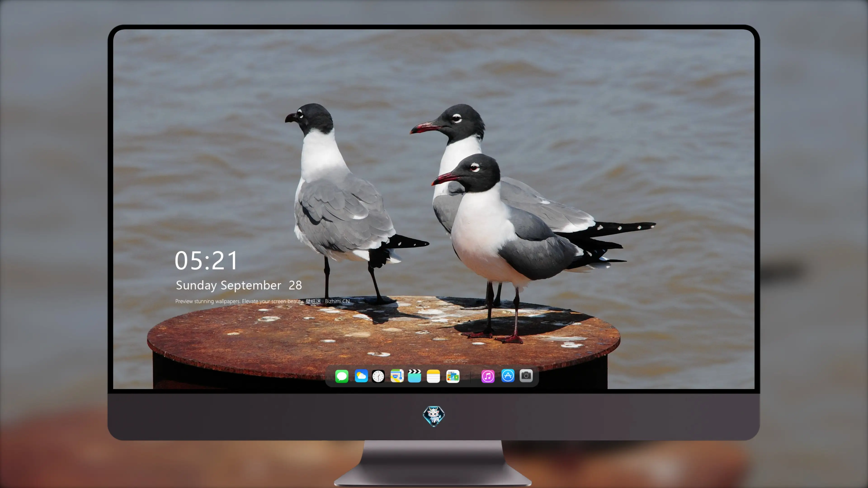
Task: Click the Preview stunning wallpapers tagline
Action: [262, 301]
